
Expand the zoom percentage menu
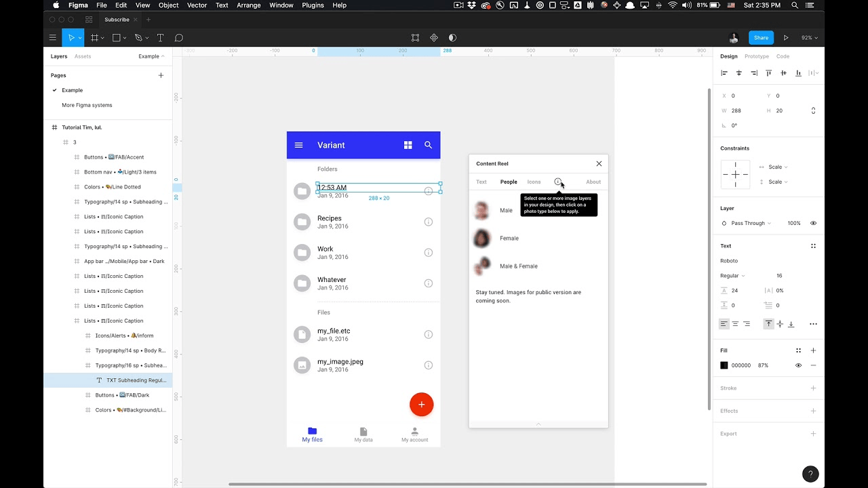[x=808, y=37]
